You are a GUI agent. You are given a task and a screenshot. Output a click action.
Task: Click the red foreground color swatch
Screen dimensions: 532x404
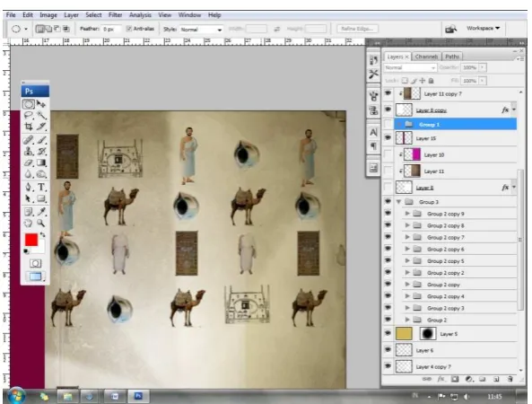tap(31, 240)
